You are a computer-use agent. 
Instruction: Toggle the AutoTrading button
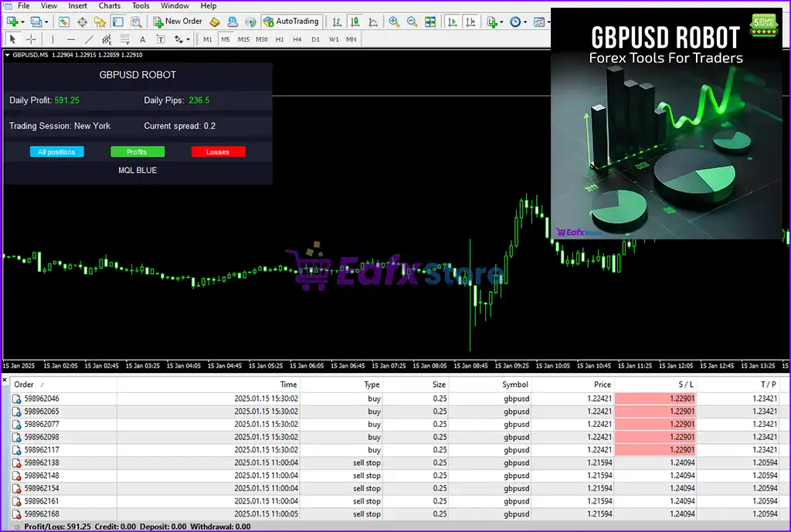[290, 22]
